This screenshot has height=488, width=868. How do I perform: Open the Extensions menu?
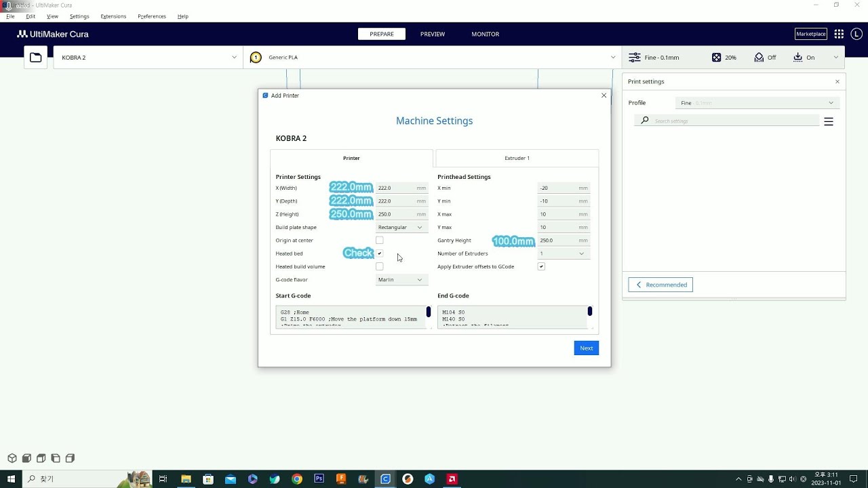[113, 16]
